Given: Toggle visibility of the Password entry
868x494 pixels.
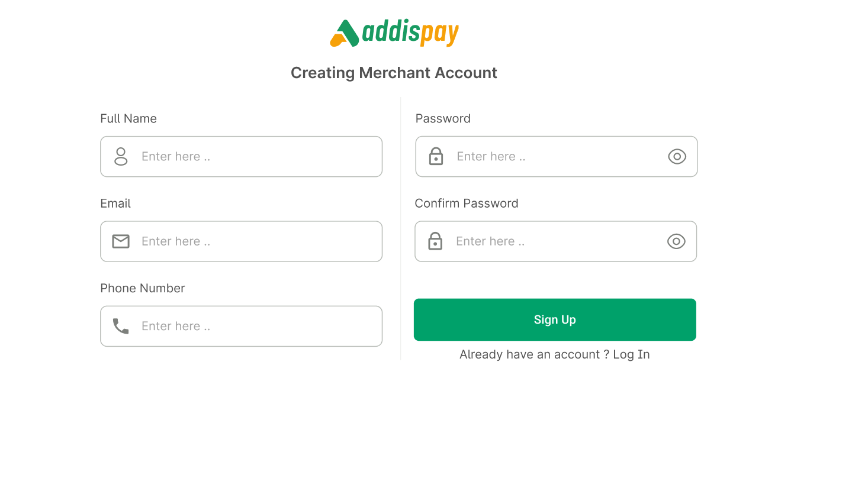Looking at the screenshot, I should [x=677, y=156].
